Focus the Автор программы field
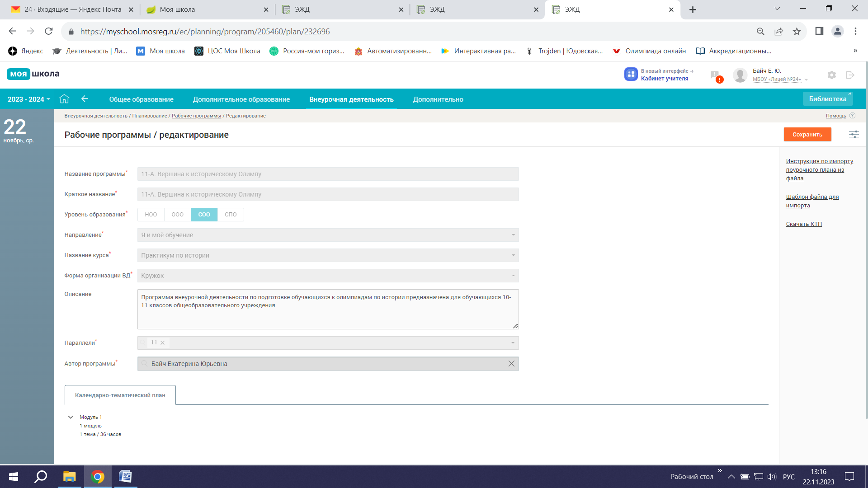868x488 pixels. pyautogui.click(x=328, y=364)
